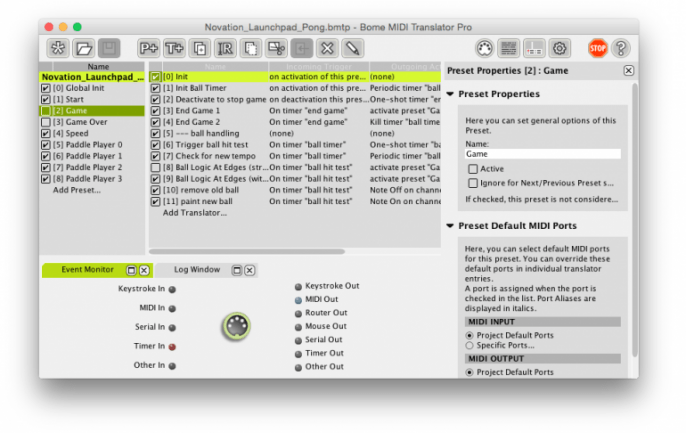
Task: Click the large MIDI plug icon in Event Monitor
Action: [x=236, y=326]
